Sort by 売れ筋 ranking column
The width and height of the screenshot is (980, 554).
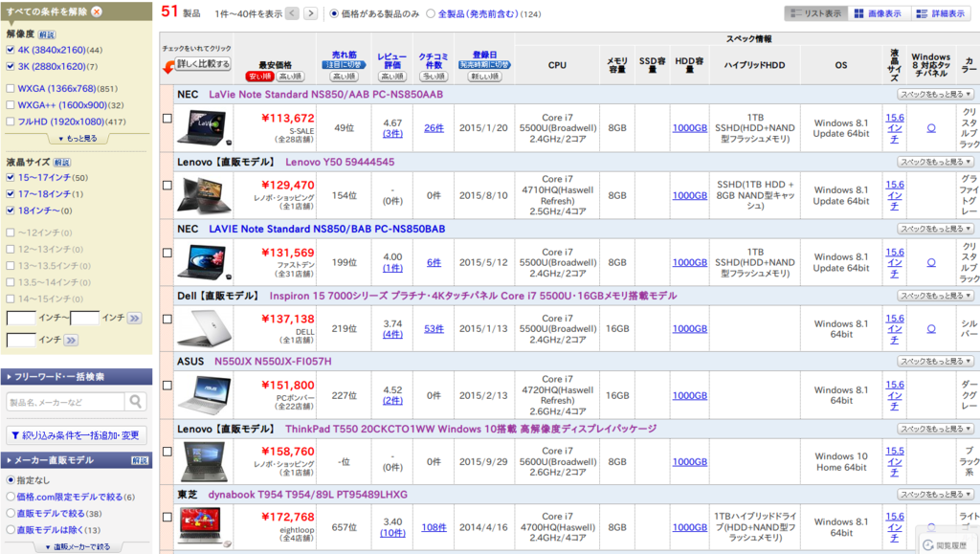click(x=344, y=55)
